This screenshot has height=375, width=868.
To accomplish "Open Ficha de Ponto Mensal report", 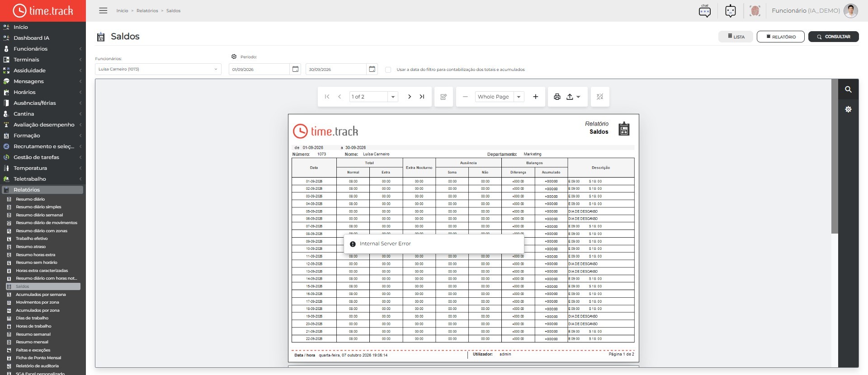I will (x=38, y=358).
